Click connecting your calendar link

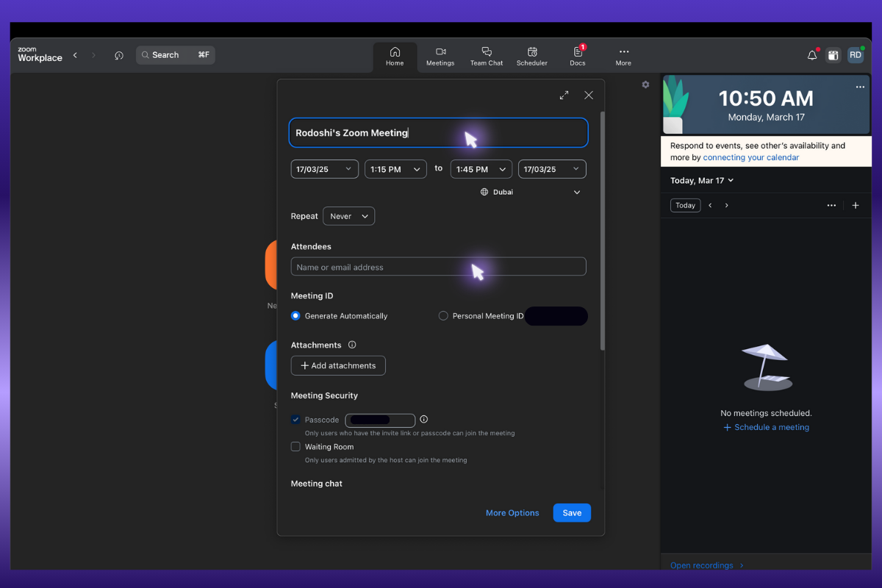click(x=751, y=157)
